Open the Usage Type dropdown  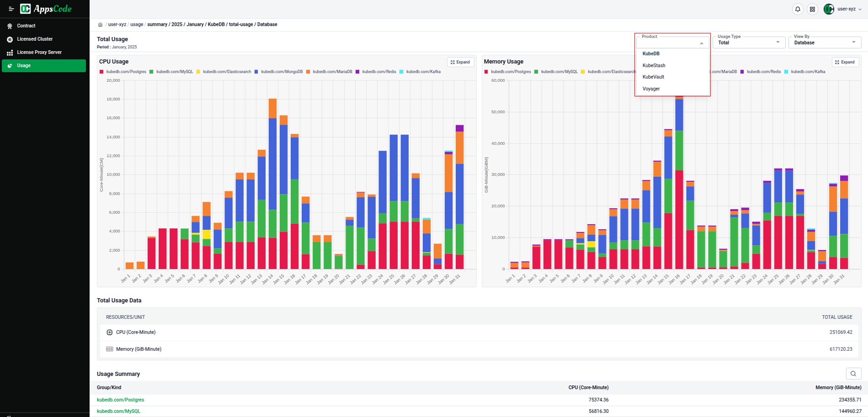(x=778, y=42)
